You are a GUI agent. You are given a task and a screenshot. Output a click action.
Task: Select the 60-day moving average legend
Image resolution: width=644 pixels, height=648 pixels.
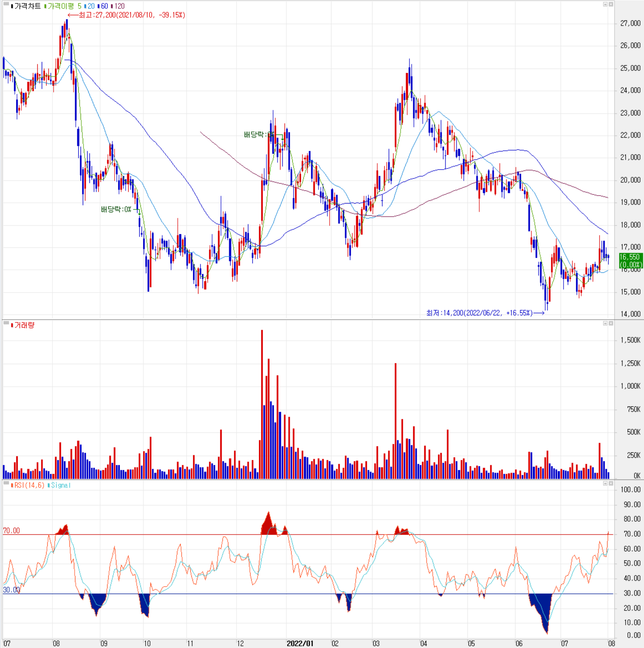click(x=103, y=6)
